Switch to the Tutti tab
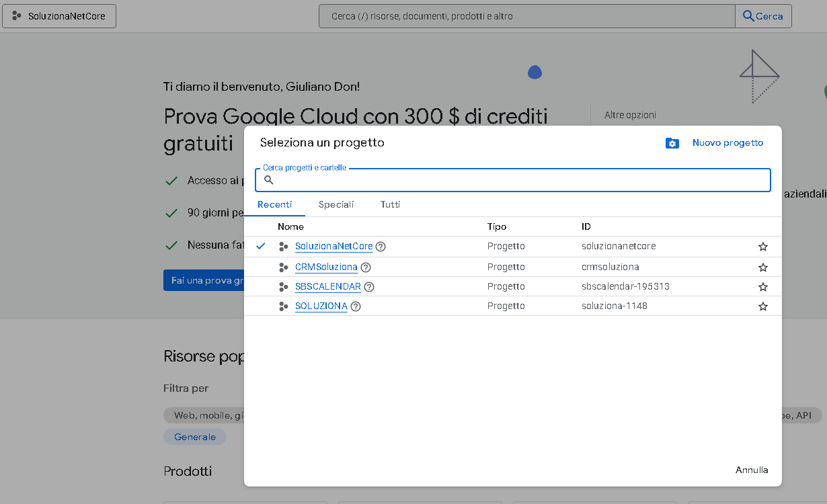827x504 pixels. tap(390, 204)
